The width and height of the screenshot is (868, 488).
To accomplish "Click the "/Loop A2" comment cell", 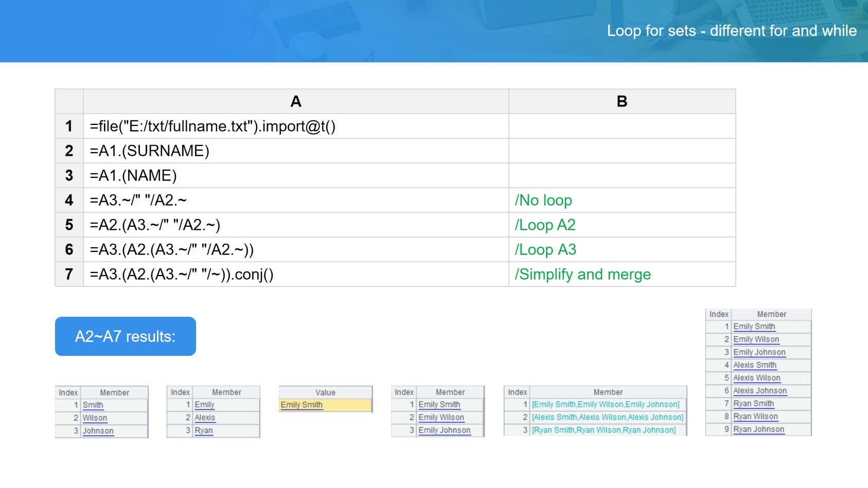I will [545, 225].
